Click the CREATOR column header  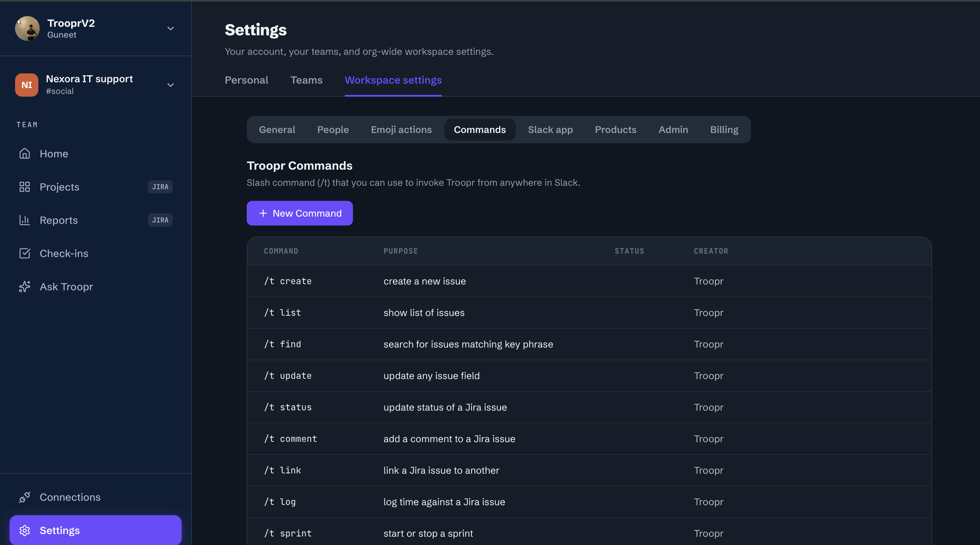pos(711,251)
